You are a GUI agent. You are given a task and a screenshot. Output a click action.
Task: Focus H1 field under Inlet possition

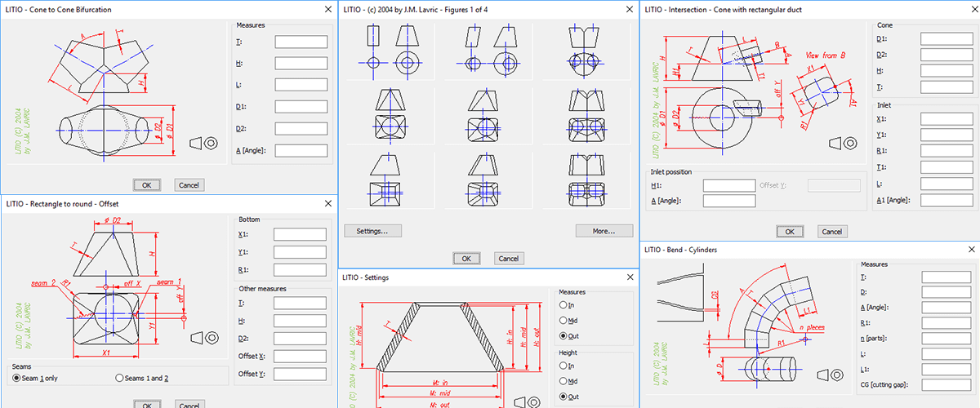click(728, 186)
